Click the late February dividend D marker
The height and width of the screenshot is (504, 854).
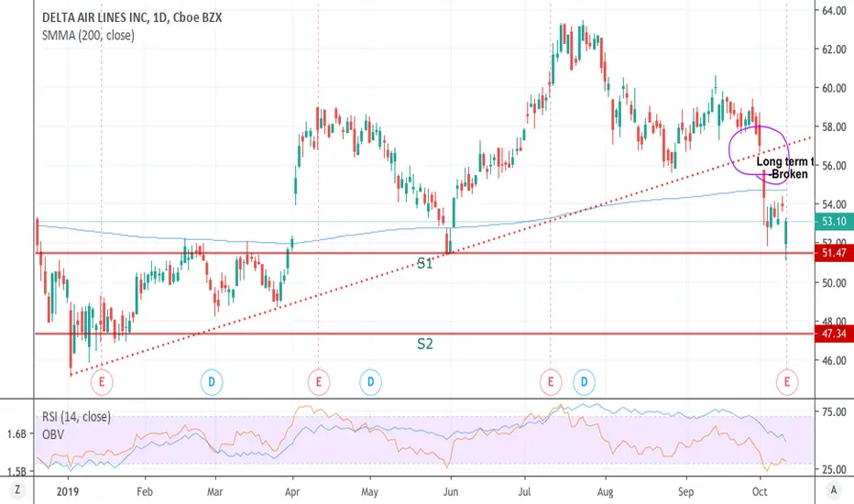(x=212, y=382)
